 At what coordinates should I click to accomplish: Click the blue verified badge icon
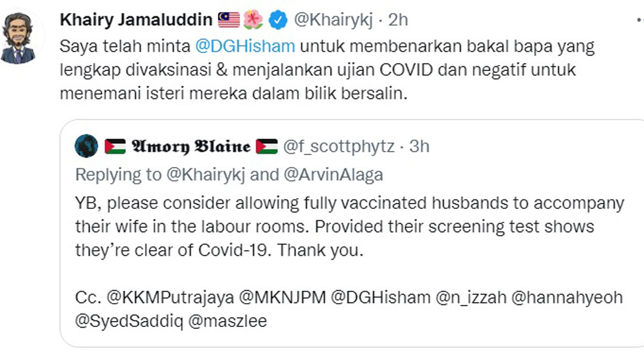278,20
